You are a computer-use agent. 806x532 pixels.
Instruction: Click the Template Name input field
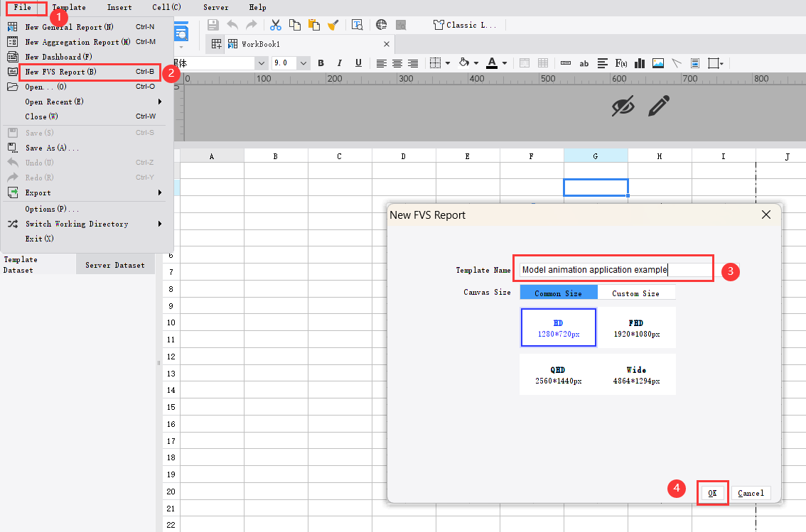pos(613,268)
